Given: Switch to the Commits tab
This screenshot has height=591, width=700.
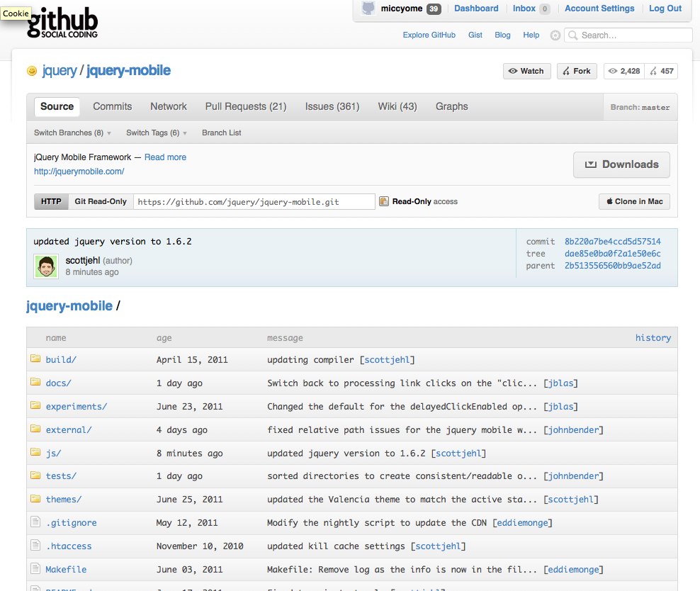Looking at the screenshot, I should pyautogui.click(x=113, y=107).
